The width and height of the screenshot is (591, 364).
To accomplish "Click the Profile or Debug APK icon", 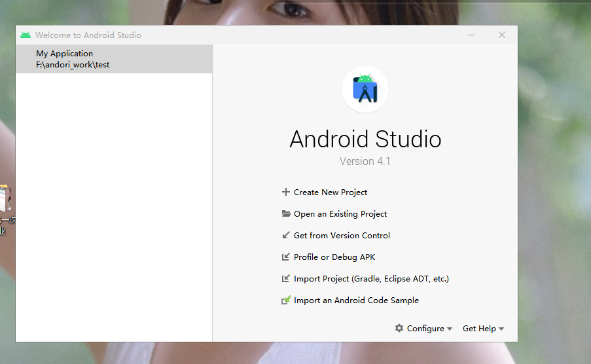I will point(286,257).
